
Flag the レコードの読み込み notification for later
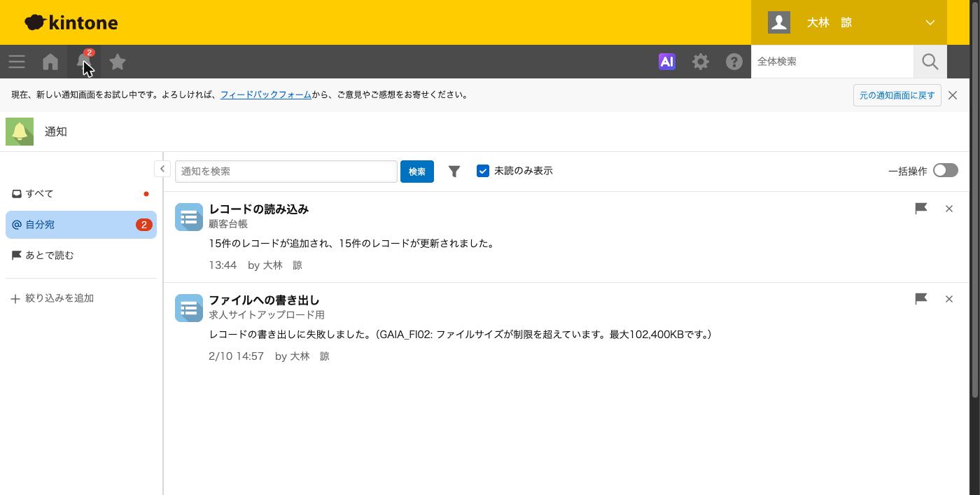pyautogui.click(x=921, y=208)
